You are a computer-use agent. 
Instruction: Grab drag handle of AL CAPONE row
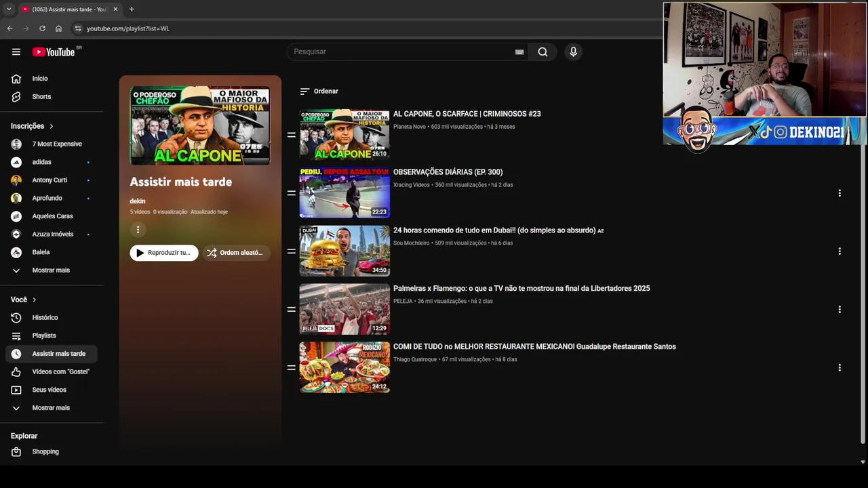[x=291, y=135]
